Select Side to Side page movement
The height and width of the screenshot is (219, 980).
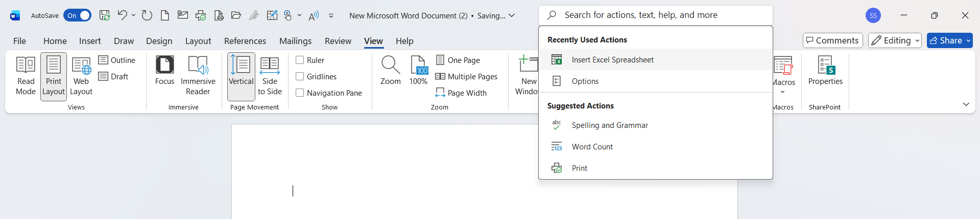point(270,76)
